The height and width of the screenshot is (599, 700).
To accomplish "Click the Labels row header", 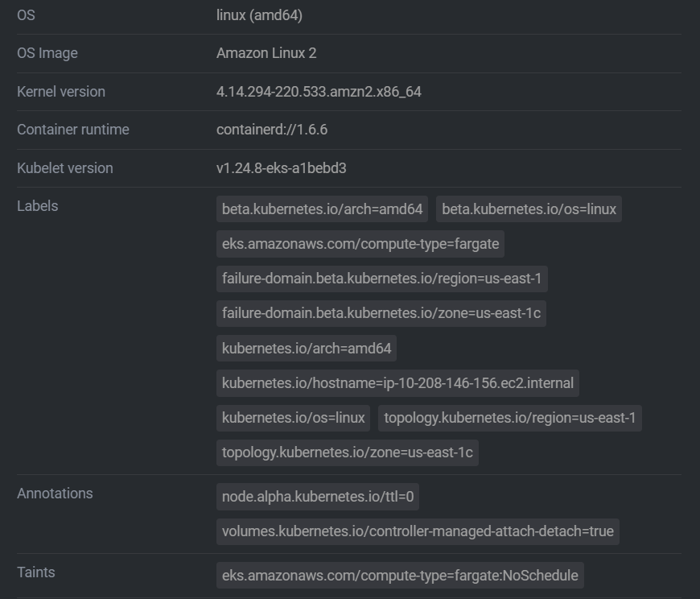I will [x=37, y=206].
